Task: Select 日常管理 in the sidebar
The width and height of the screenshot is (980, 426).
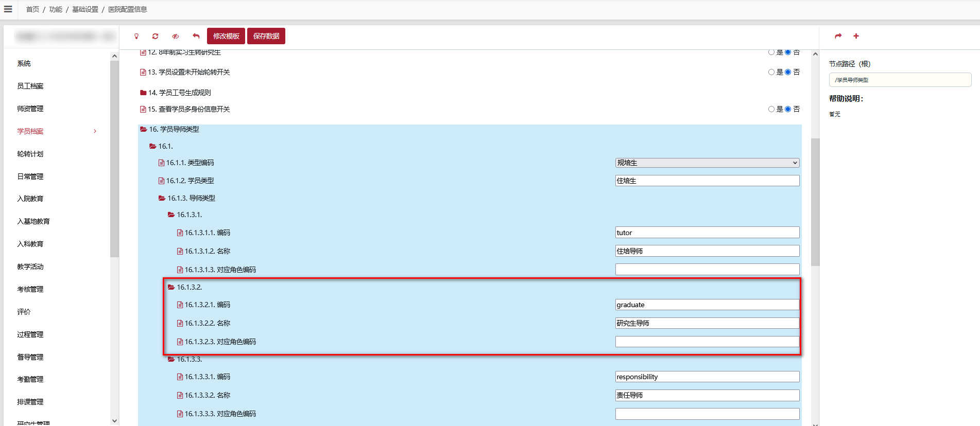Action: coord(30,176)
